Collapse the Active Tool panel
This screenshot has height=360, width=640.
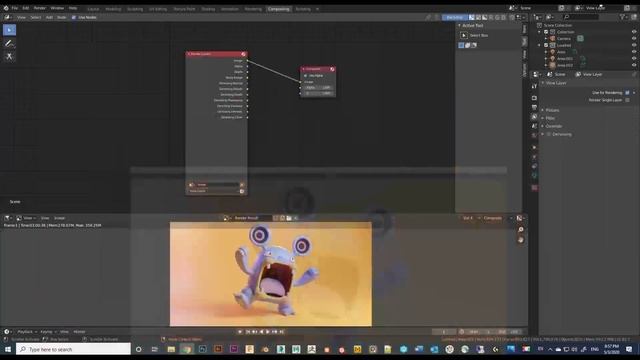[x=459, y=25]
